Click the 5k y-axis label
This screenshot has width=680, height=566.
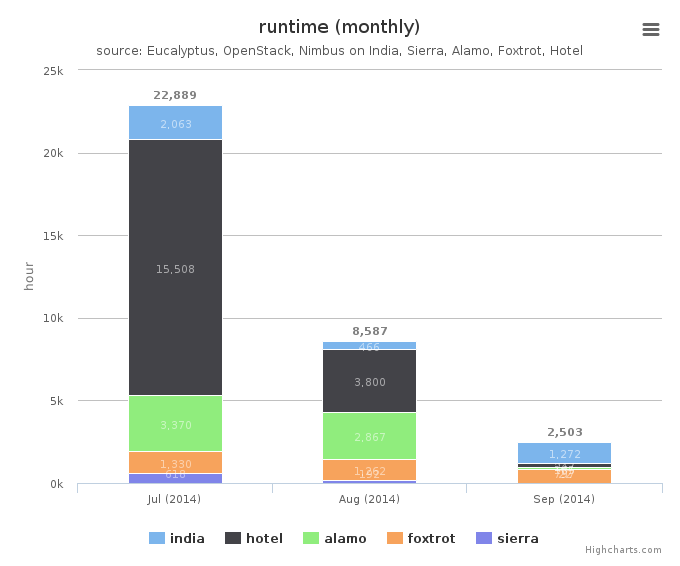click(x=56, y=401)
